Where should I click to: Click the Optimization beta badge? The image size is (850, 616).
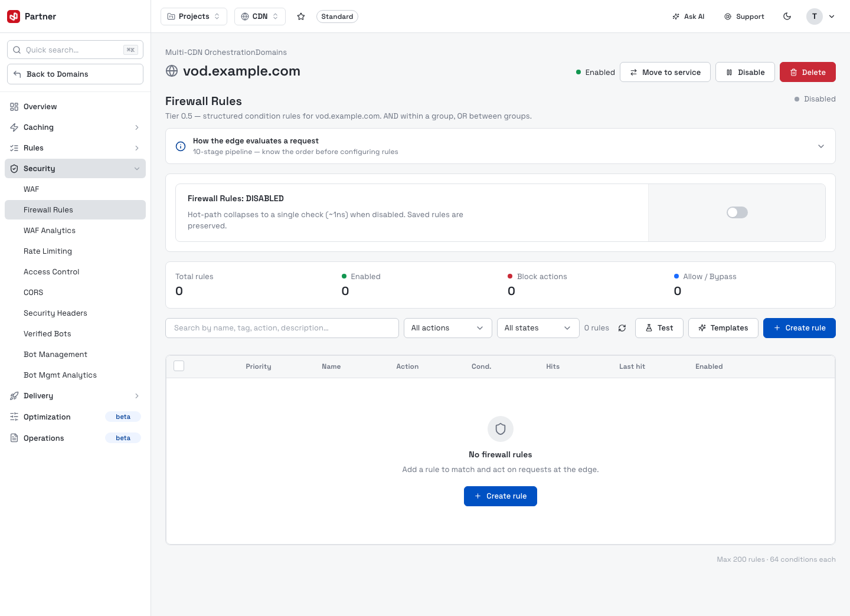pyautogui.click(x=123, y=417)
